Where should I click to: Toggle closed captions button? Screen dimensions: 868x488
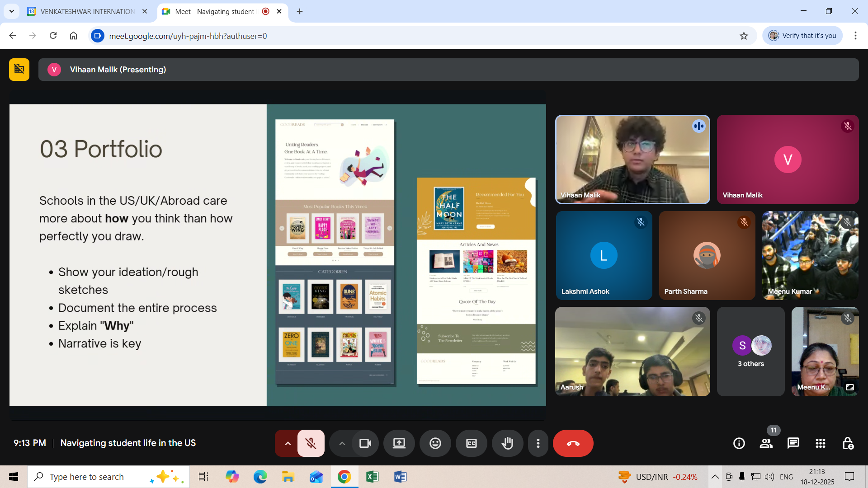pos(471,443)
